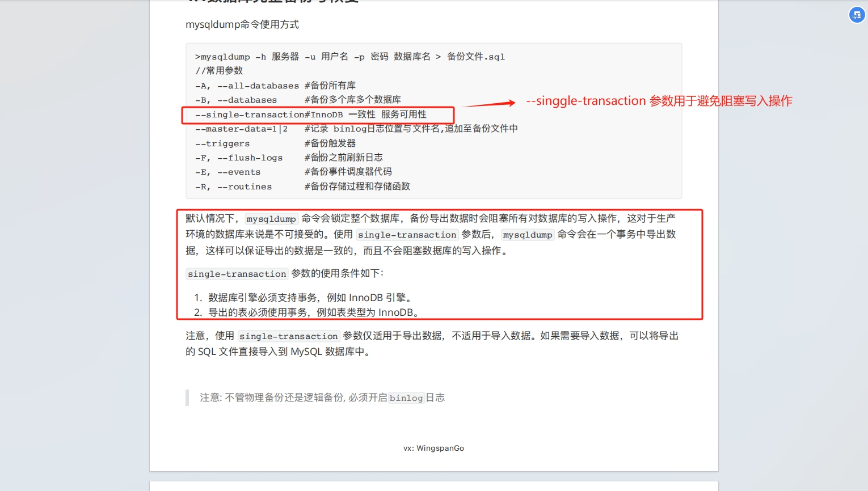The width and height of the screenshot is (868, 491).
Task: Click the sentence '的 SQL 文件直接导入到 MySQL 数据库中。'
Action: (280, 352)
